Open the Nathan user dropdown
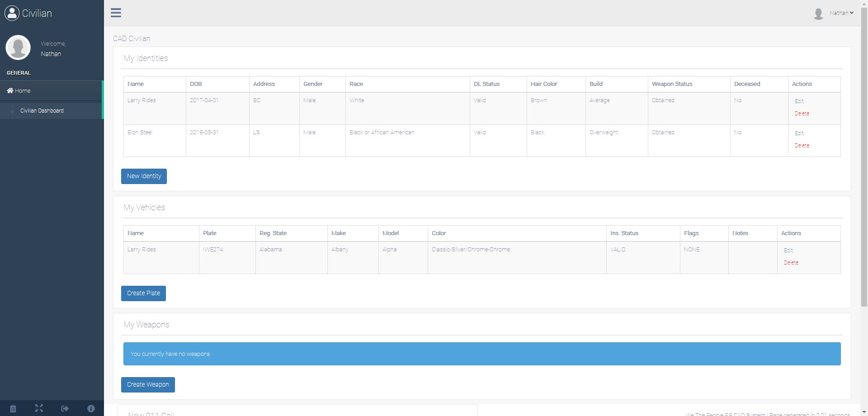The width and height of the screenshot is (868, 416). click(841, 13)
